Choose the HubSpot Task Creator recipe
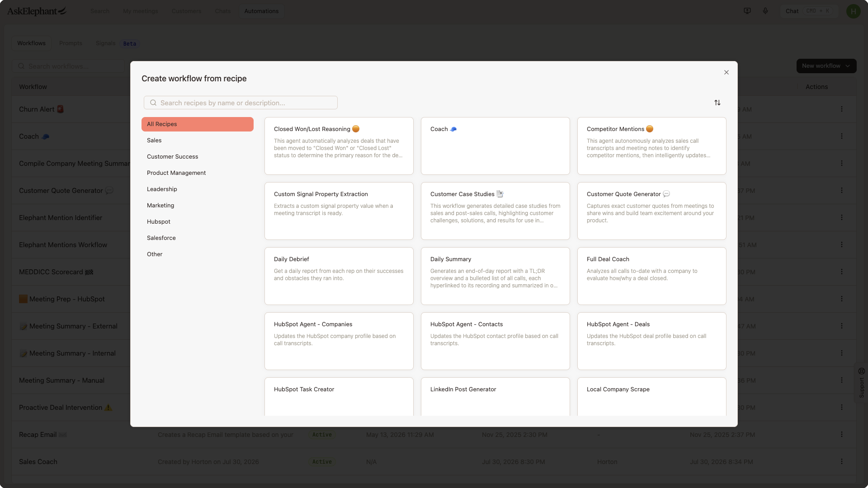The image size is (868, 488). coord(339,397)
